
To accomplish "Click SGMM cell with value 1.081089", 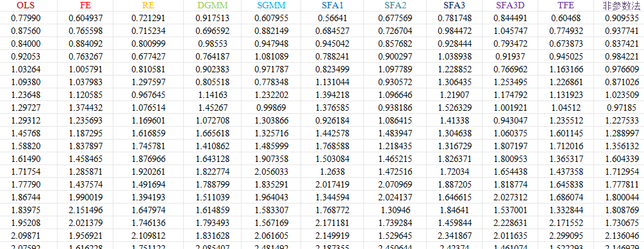I will pos(272,56).
